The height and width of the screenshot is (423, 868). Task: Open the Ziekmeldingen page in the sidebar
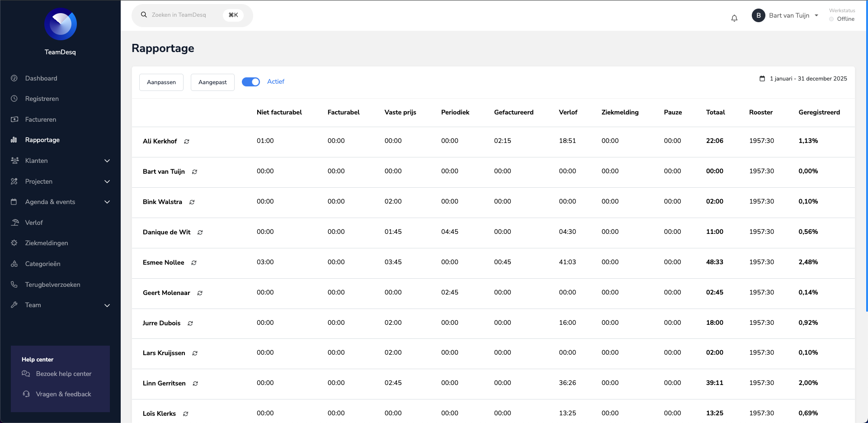click(x=47, y=243)
